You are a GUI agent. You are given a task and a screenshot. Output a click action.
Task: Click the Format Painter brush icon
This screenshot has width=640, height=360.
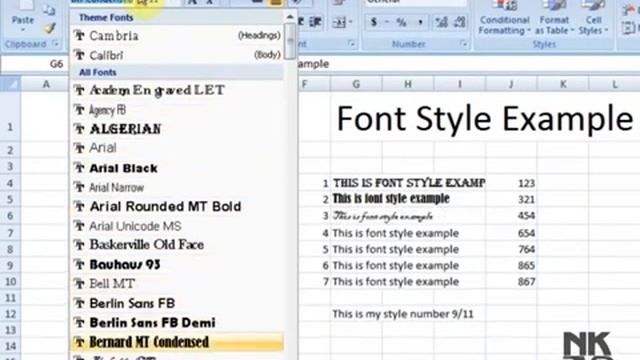49,28
